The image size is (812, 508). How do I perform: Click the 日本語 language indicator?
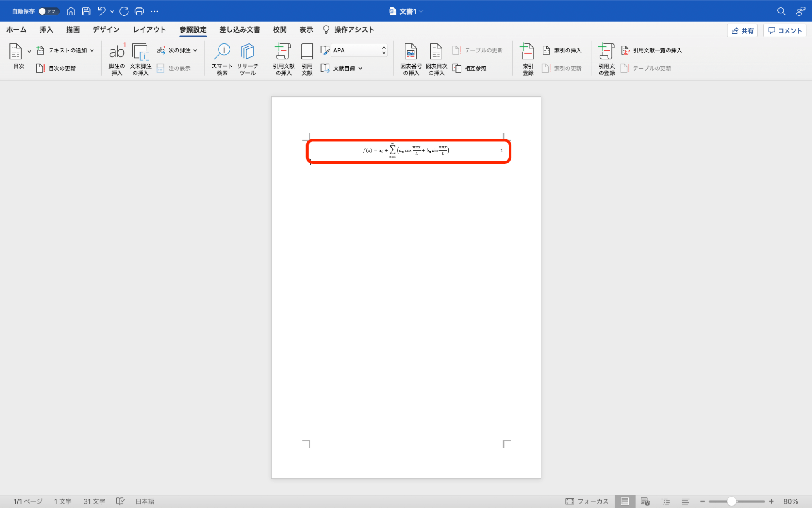[x=145, y=501]
